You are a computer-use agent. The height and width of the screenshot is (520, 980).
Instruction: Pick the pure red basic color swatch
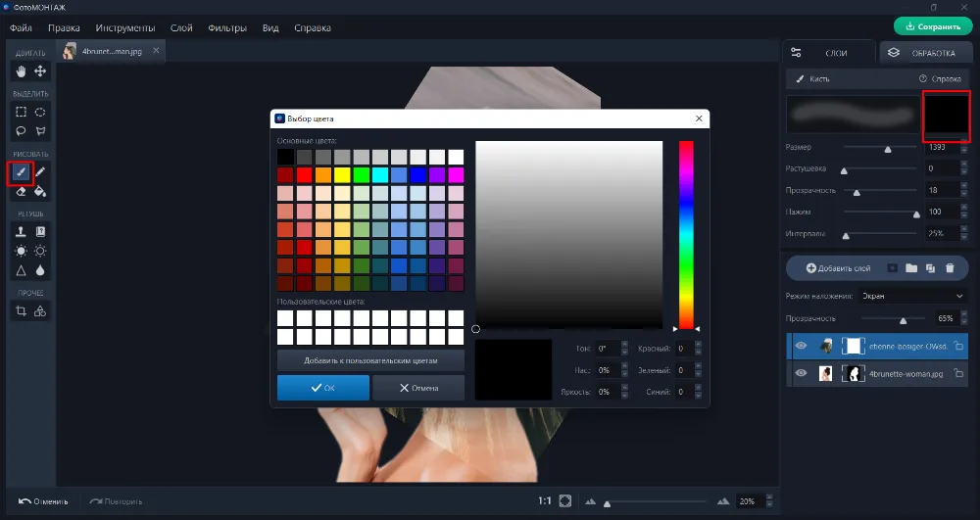coord(304,175)
